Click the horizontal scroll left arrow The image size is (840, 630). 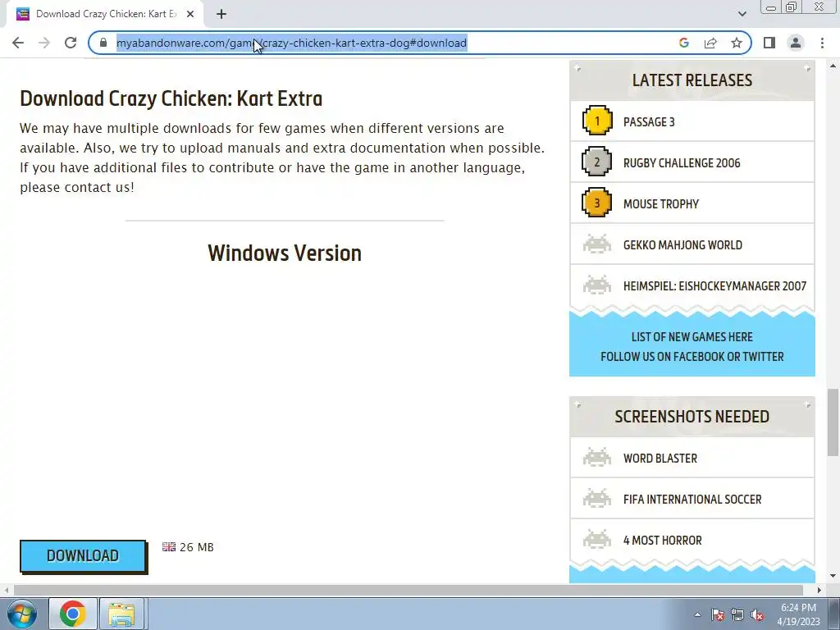coord(7,590)
